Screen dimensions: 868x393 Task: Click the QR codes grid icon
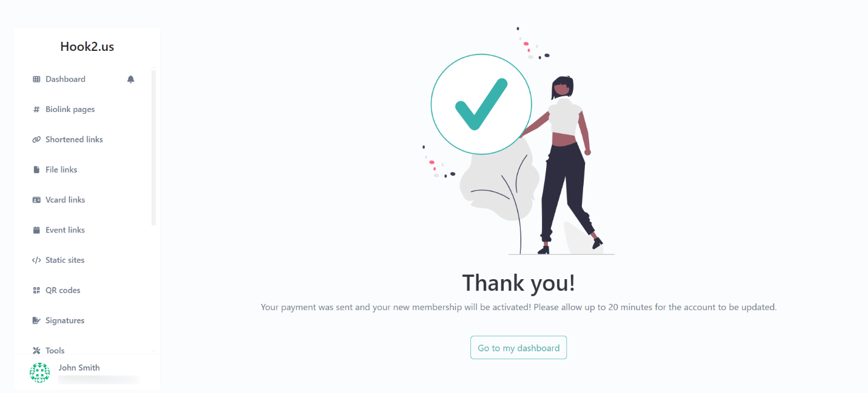pos(37,290)
